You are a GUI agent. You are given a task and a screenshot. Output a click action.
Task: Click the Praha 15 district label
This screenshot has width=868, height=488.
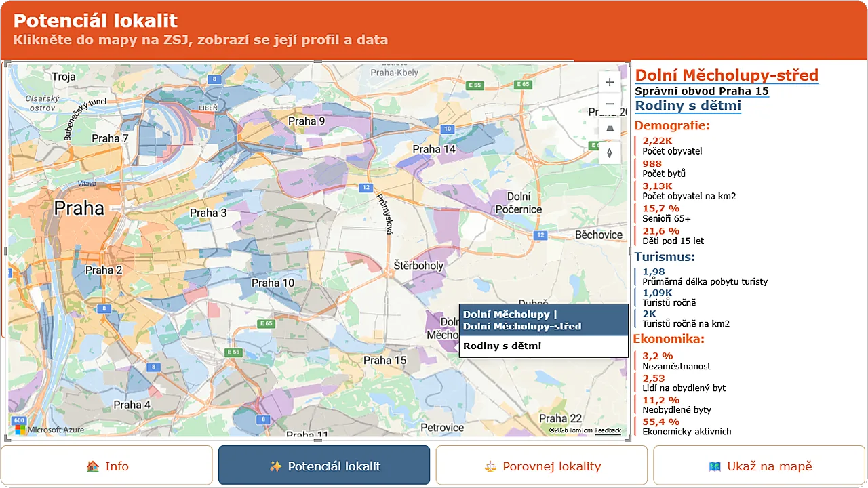pyautogui.click(x=384, y=360)
